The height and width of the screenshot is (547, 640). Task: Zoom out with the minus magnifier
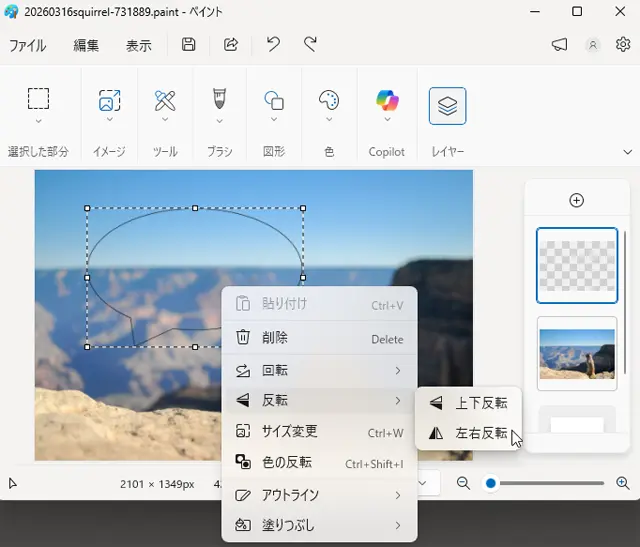pos(463,483)
